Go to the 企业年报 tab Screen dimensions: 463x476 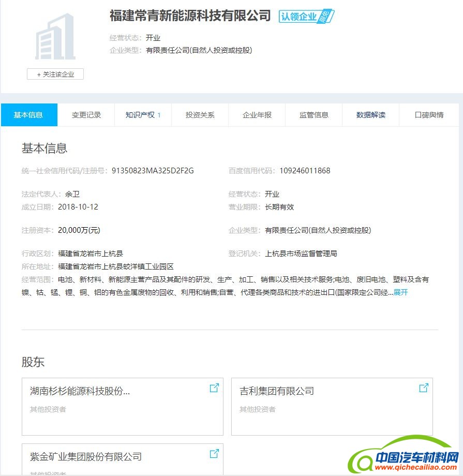click(x=257, y=115)
